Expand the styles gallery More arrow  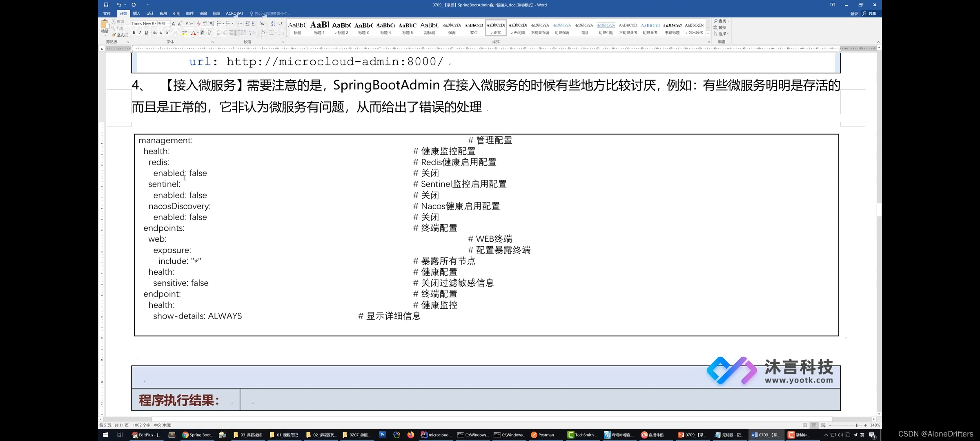pyautogui.click(x=708, y=34)
